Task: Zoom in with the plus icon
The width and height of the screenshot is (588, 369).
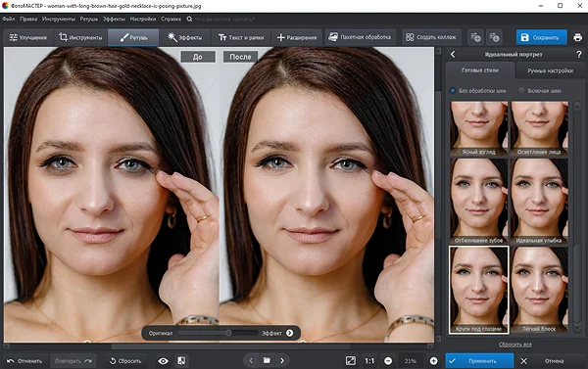Action: point(433,361)
